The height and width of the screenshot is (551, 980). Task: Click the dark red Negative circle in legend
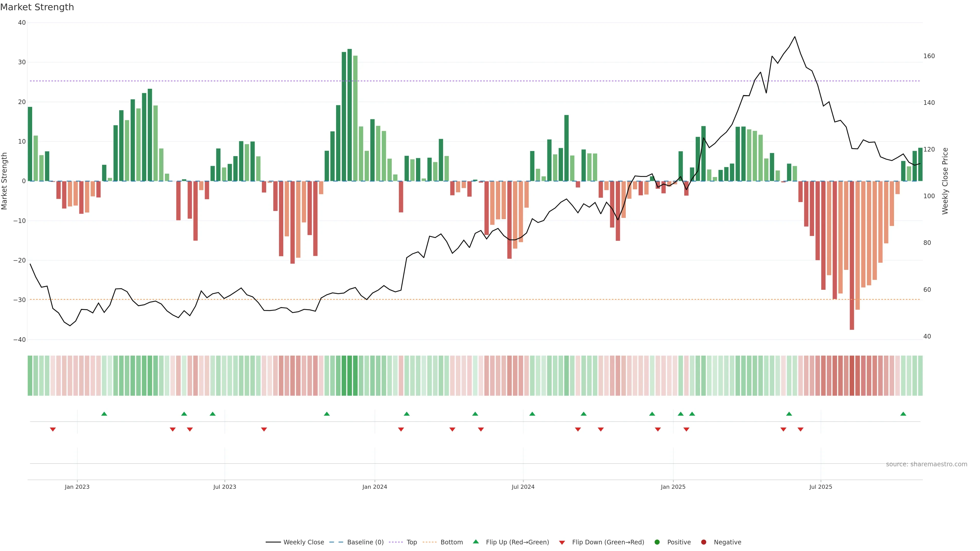(x=703, y=542)
